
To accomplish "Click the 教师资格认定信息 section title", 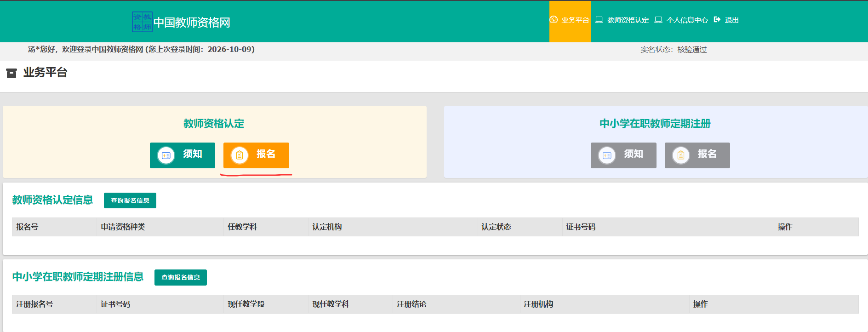I will tap(52, 200).
